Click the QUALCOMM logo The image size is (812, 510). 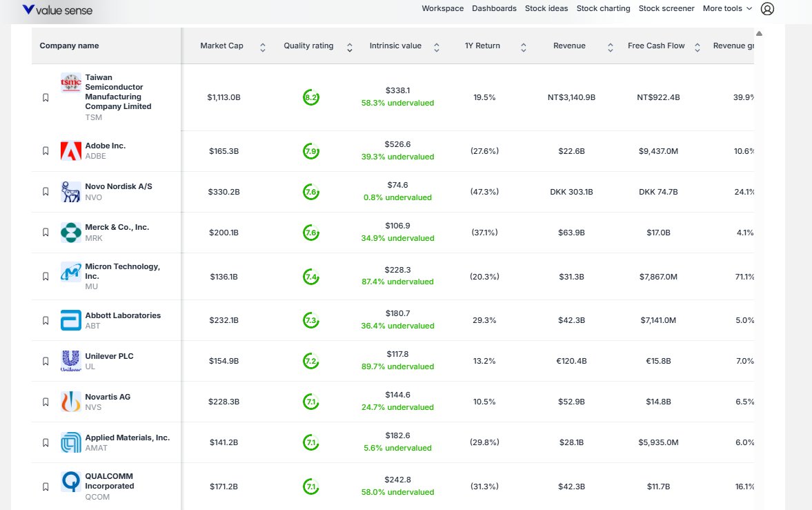tap(71, 482)
